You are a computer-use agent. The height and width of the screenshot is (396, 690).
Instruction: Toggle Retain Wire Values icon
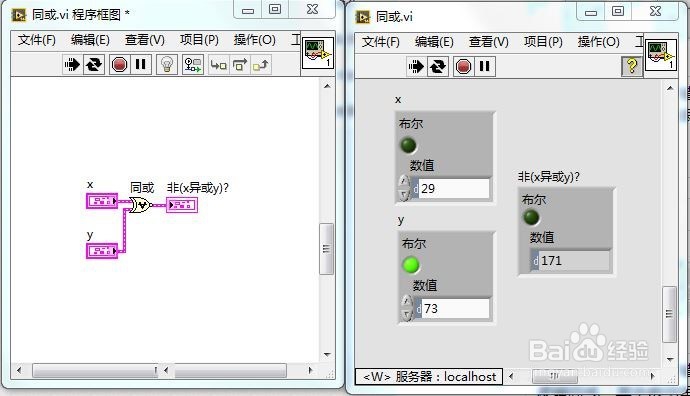click(193, 65)
